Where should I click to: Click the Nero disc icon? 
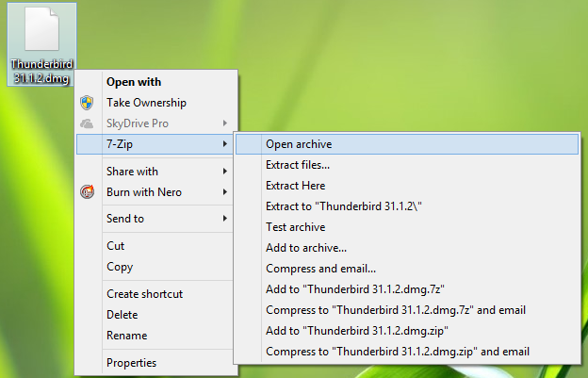click(87, 192)
